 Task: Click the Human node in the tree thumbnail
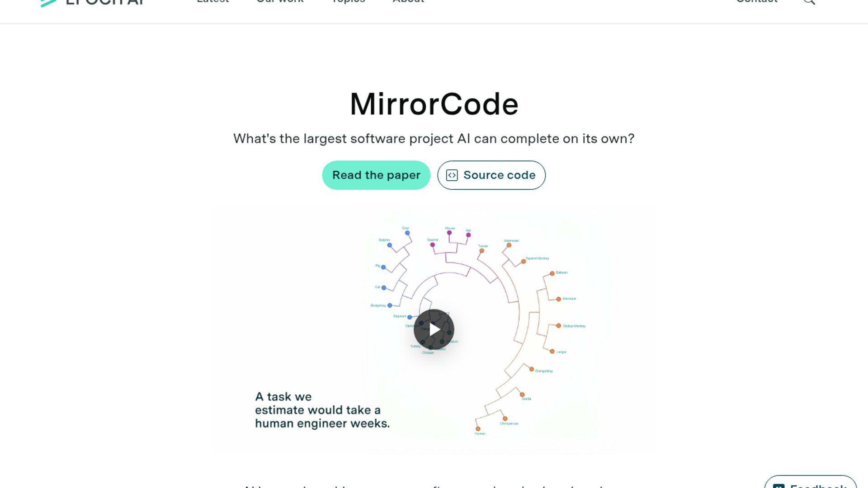tap(478, 429)
